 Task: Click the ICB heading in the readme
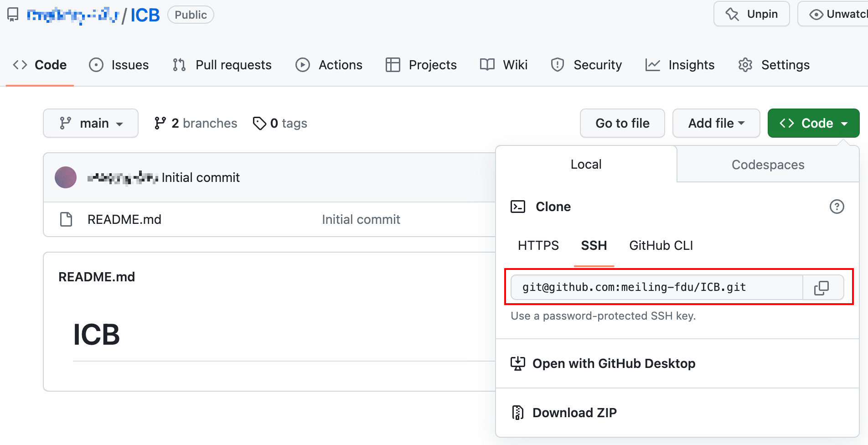click(x=96, y=334)
